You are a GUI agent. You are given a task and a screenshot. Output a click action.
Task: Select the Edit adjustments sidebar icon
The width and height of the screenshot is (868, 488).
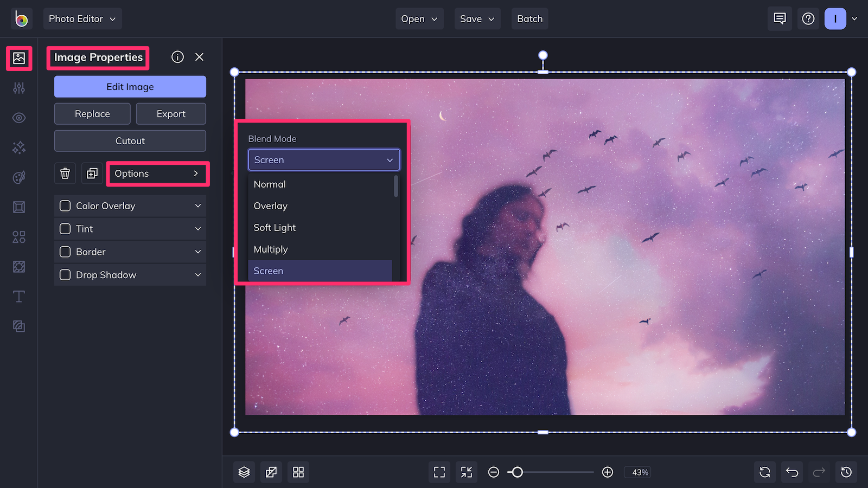click(x=19, y=88)
